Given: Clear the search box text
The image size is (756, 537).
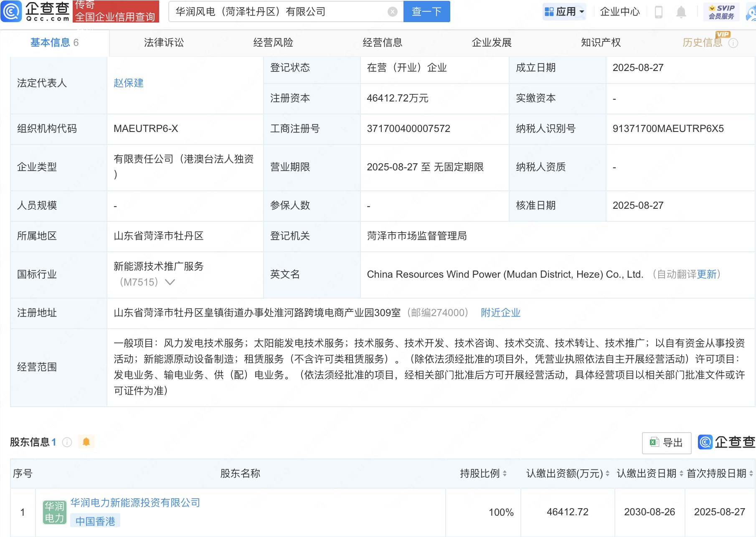Looking at the screenshot, I should (392, 12).
